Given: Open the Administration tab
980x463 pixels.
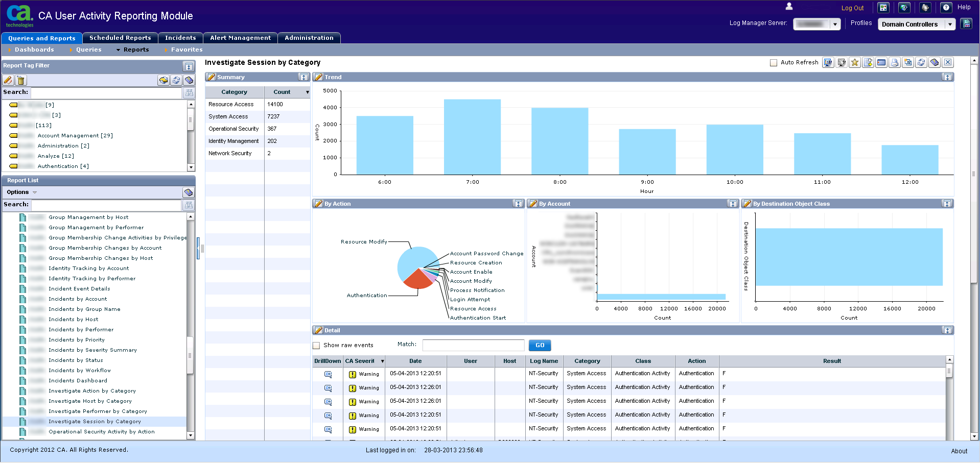Looking at the screenshot, I should (x=309, y=38).
